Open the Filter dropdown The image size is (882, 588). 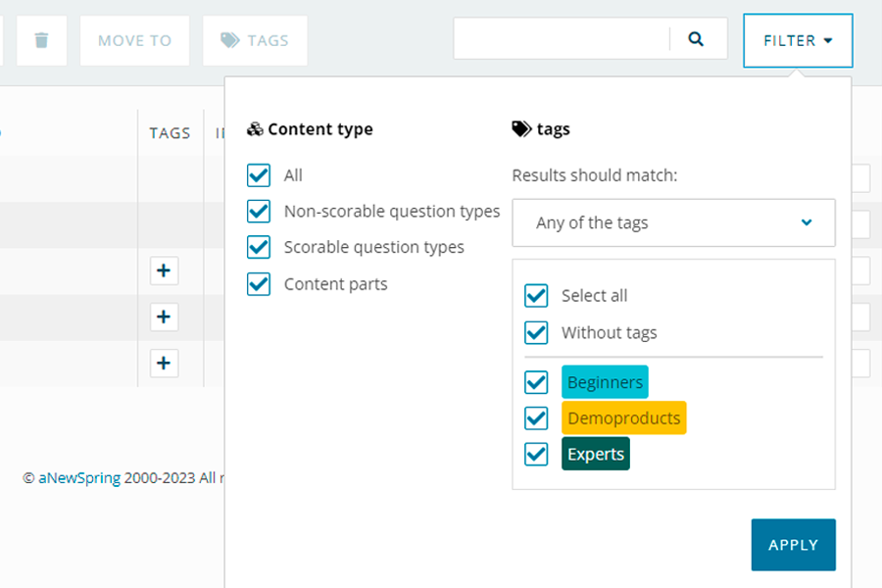[x=798, y=40]
